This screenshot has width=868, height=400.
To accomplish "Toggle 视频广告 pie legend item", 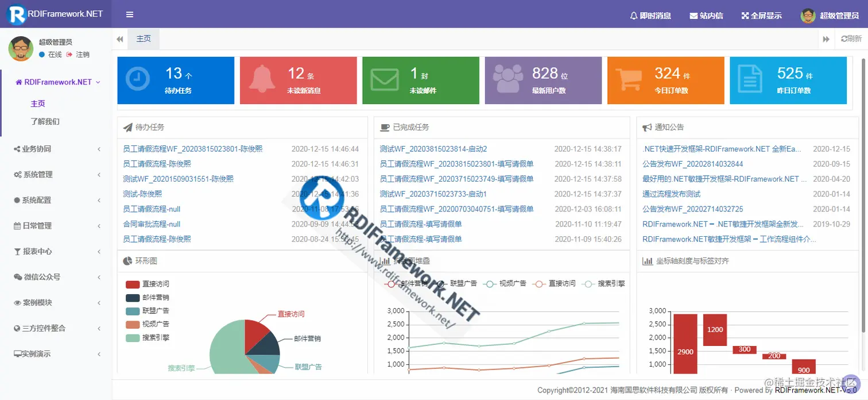I will (x=148, y=325).
